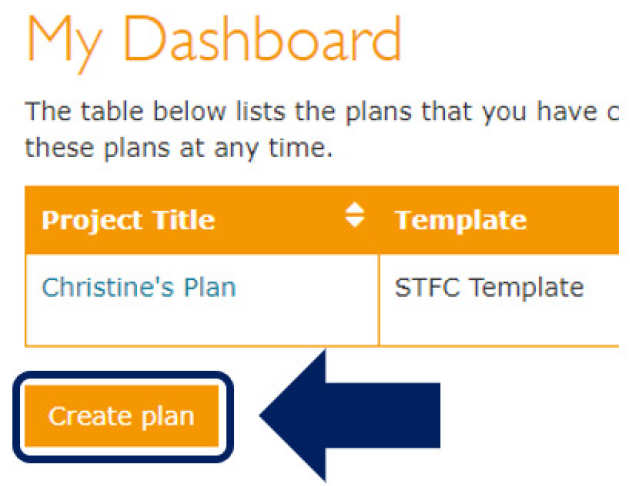Click the My Dashboard page heading
The width and height of the screenshot is (630, 486).
[213, 42]
